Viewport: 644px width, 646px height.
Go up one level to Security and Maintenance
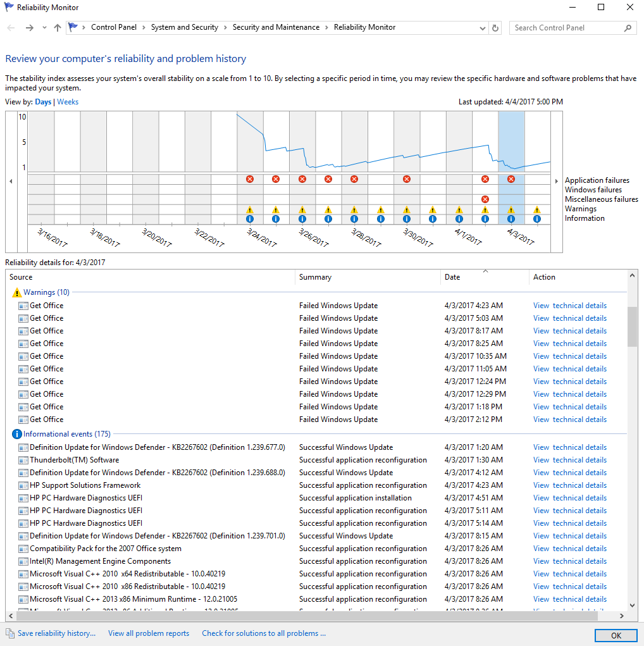(58, 28)
